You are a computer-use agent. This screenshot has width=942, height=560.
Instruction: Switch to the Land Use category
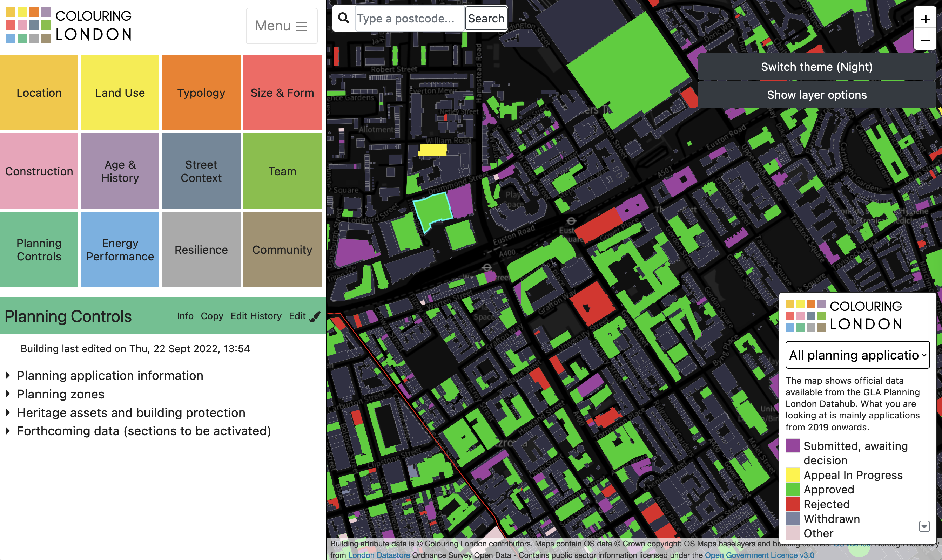(x=120, y=93)
